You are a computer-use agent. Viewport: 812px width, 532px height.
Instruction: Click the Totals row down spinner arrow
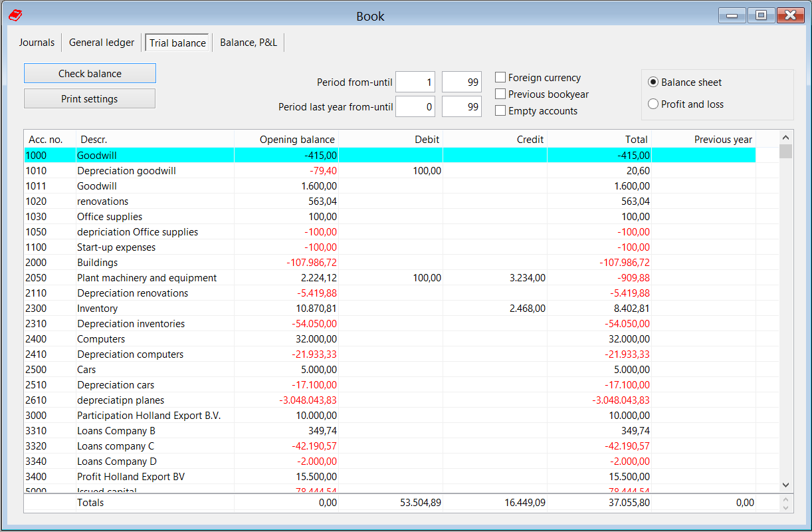[785, 507]
